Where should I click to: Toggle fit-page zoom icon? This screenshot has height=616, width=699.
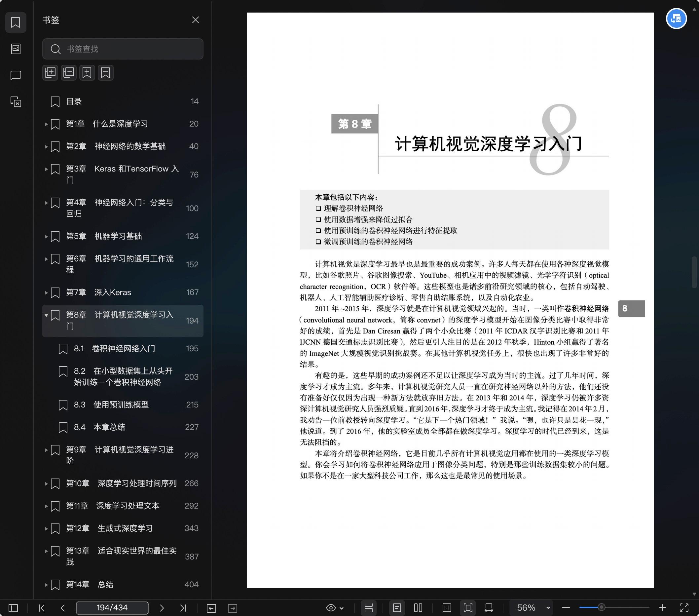(468, 608)
